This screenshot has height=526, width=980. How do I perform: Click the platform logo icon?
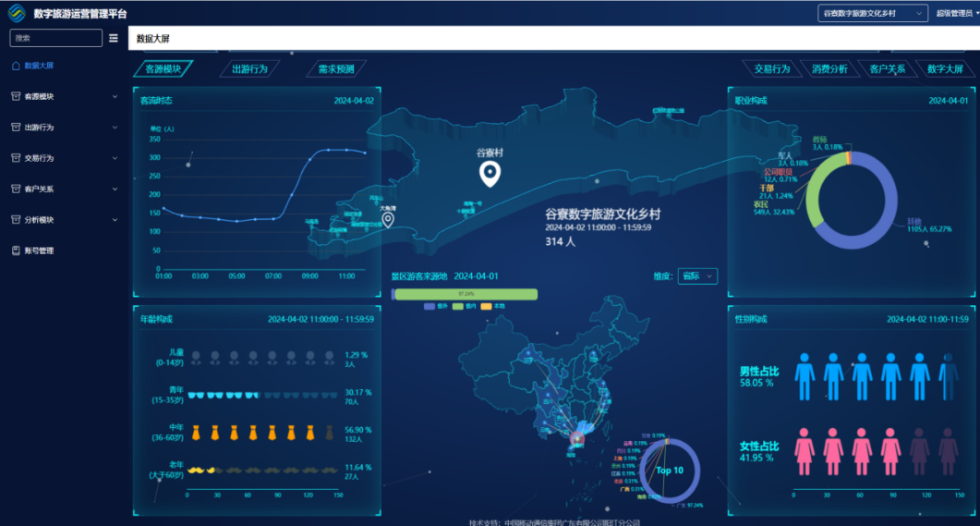(17, 14)
